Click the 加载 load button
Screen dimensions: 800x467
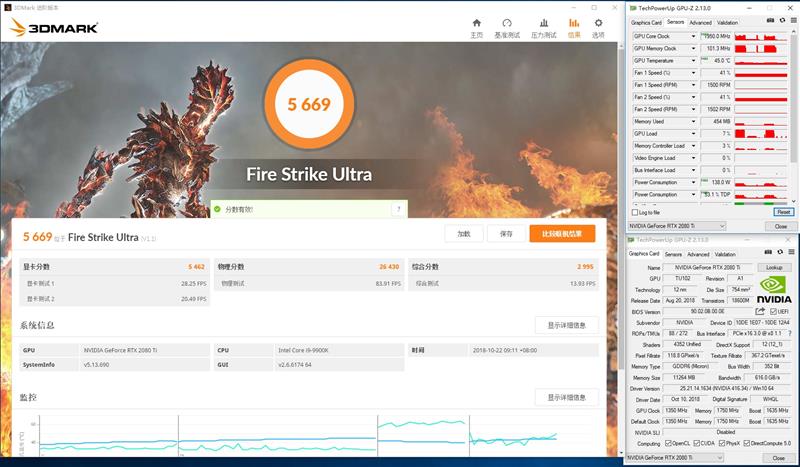464,234
